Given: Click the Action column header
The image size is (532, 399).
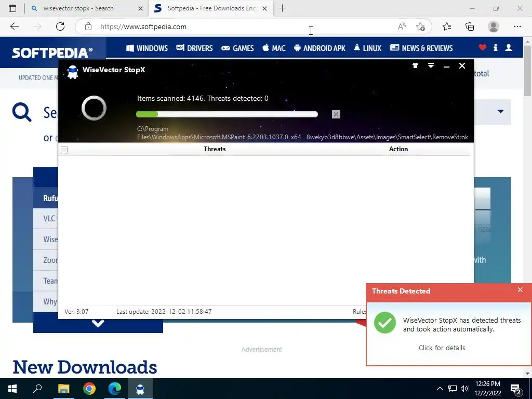Looking at the screenshot, I should (398, 149).
